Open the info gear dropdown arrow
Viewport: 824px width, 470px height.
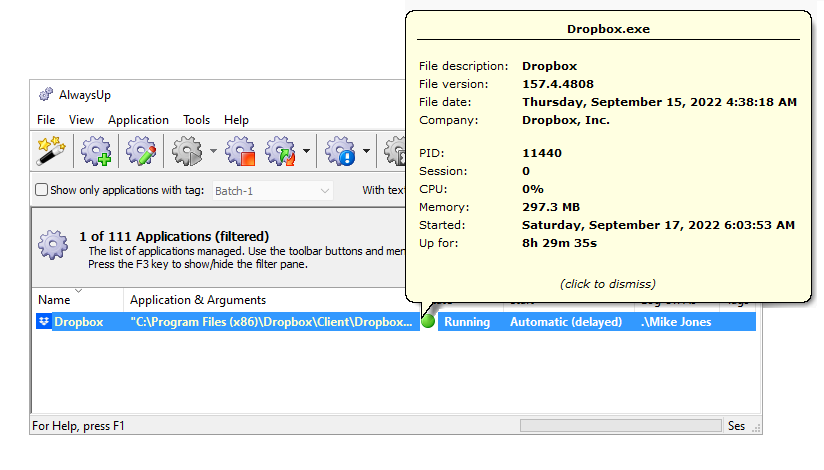tap(366, 151)
